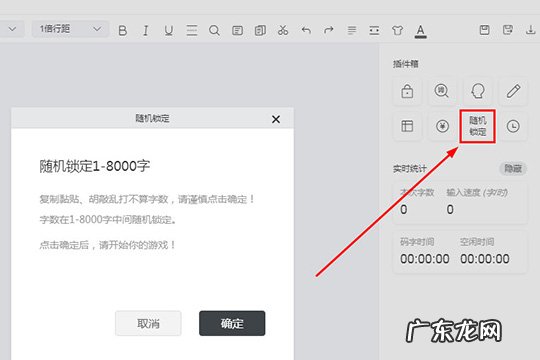Click the clock timer plugin icon

[x=513, y=126]
